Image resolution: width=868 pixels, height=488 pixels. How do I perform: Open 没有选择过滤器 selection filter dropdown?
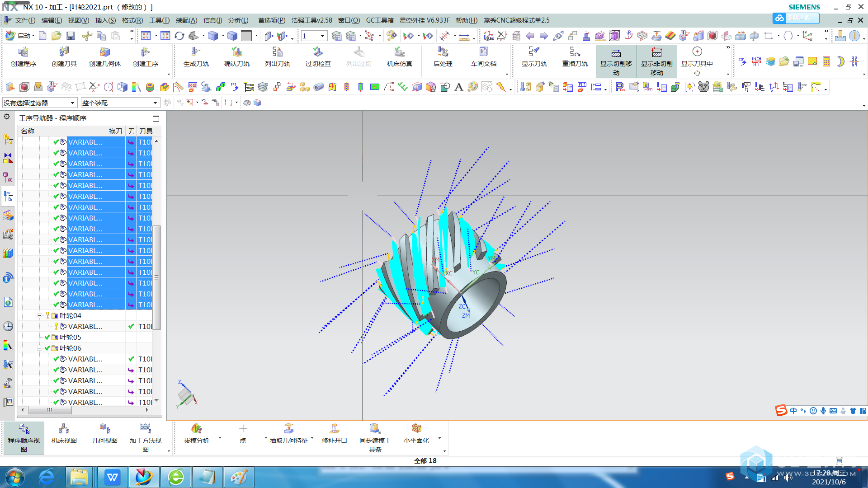coord(40,103)
